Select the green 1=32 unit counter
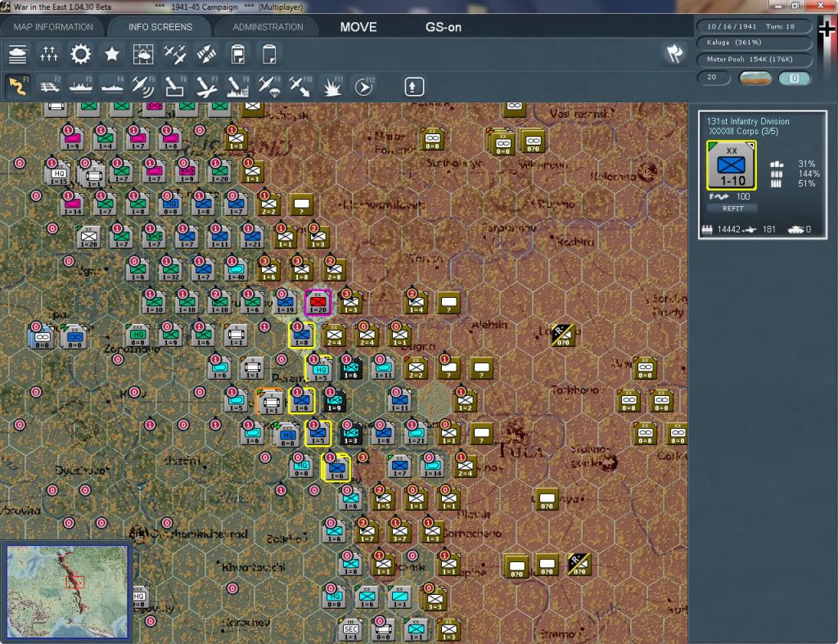 (x=170, y=270)
